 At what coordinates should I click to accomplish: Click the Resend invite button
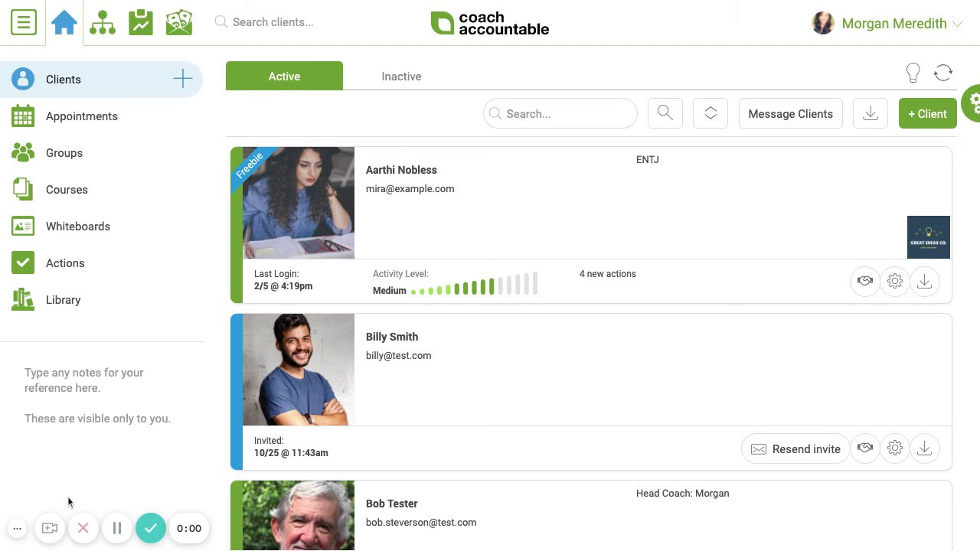pyautogui.click(x=795, y=448)
